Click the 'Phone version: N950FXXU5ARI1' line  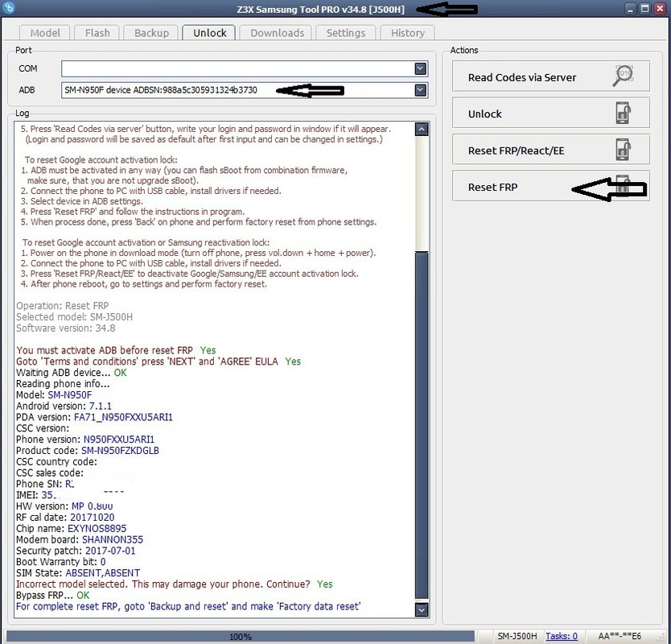pos(85,440)
